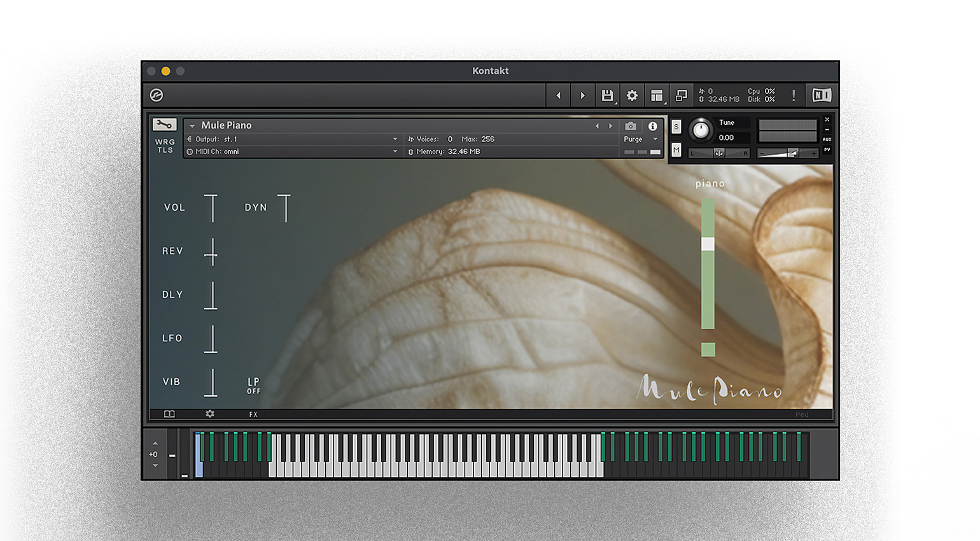Click the Ped indicator label
Image resolution: width=980 pixels, height=541 pixels.
tap(802, 414)
